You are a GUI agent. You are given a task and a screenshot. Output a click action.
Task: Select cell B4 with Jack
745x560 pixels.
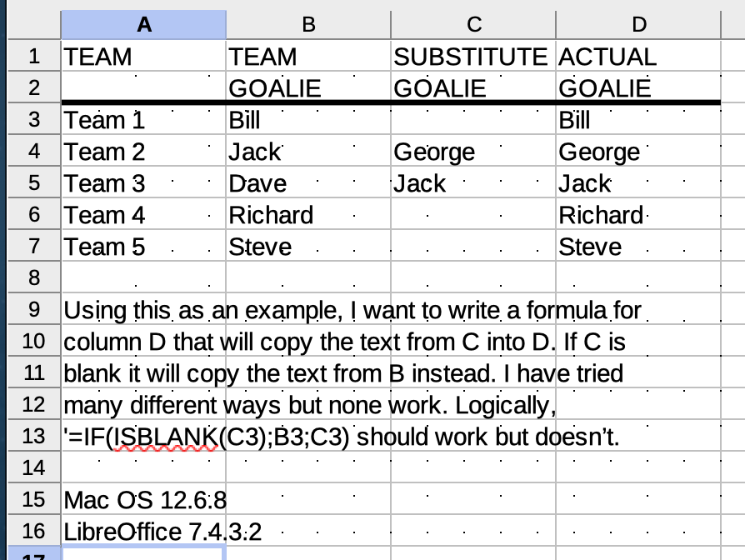tap(308, 152)
